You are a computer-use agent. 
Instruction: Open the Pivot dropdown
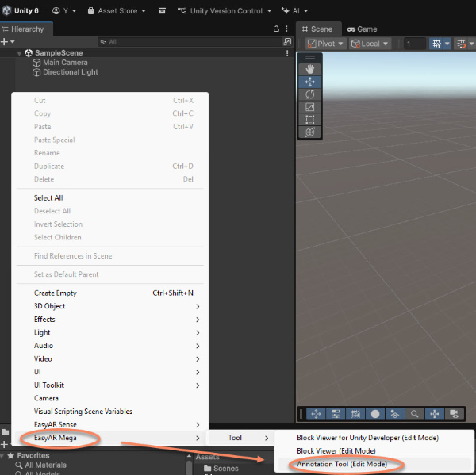pos(325,44)
